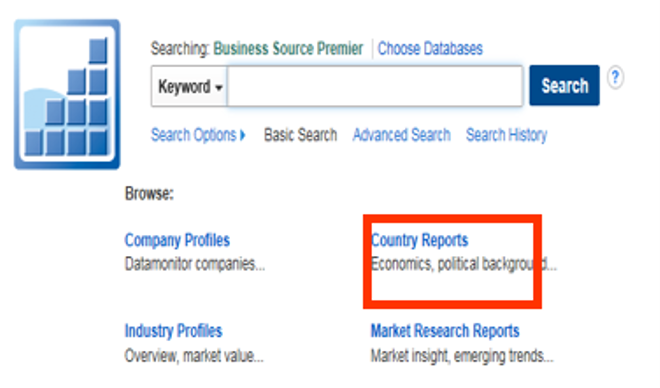
Task: Open the Keyword field selector dropdown
Action: (x=189, y=87)
